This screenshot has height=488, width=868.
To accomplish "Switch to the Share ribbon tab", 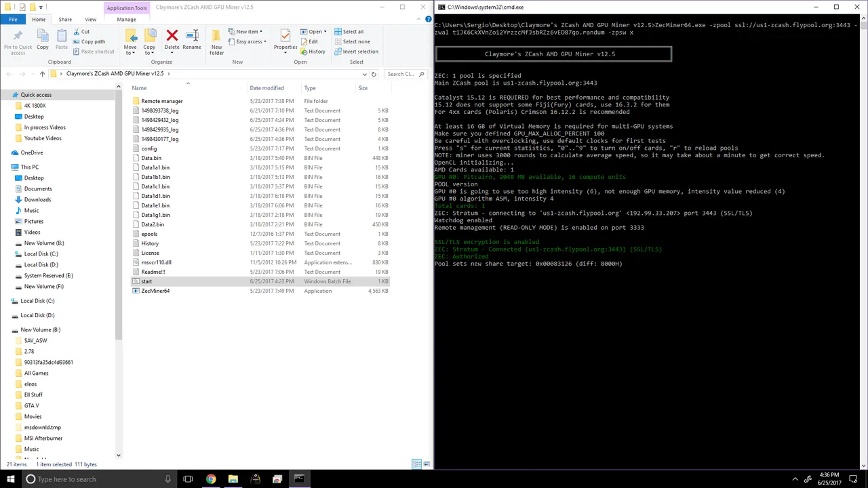I will (x=65, y=19).
